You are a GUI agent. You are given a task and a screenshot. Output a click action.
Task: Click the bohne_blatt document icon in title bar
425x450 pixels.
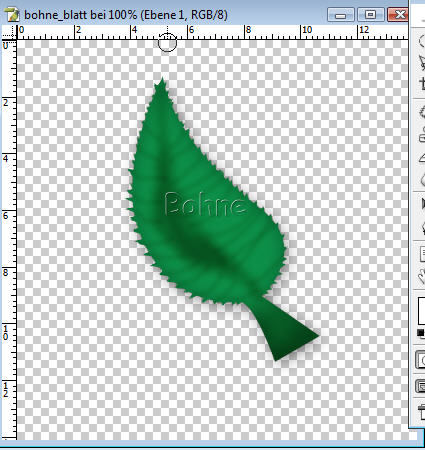click(x=12, y=15)
